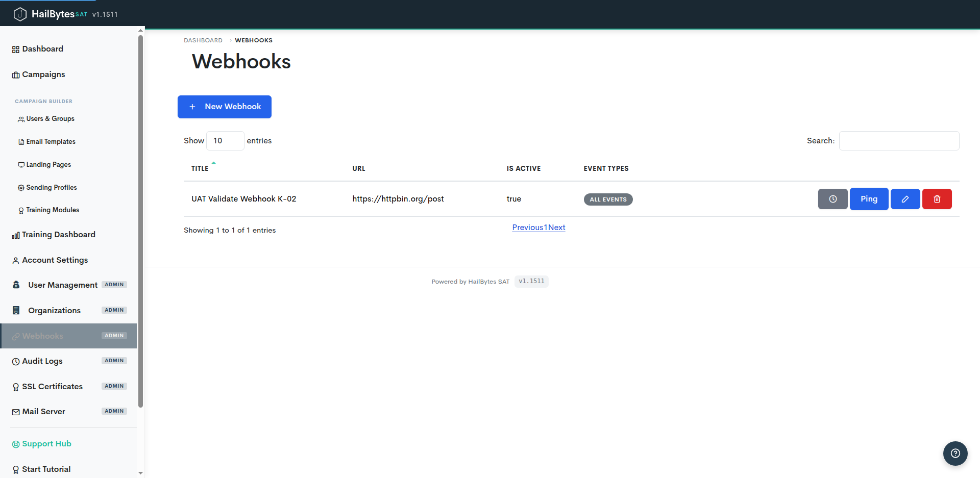Open the Show entries count selector
This screenshot has height=478, width=980.
pos(225,141)
